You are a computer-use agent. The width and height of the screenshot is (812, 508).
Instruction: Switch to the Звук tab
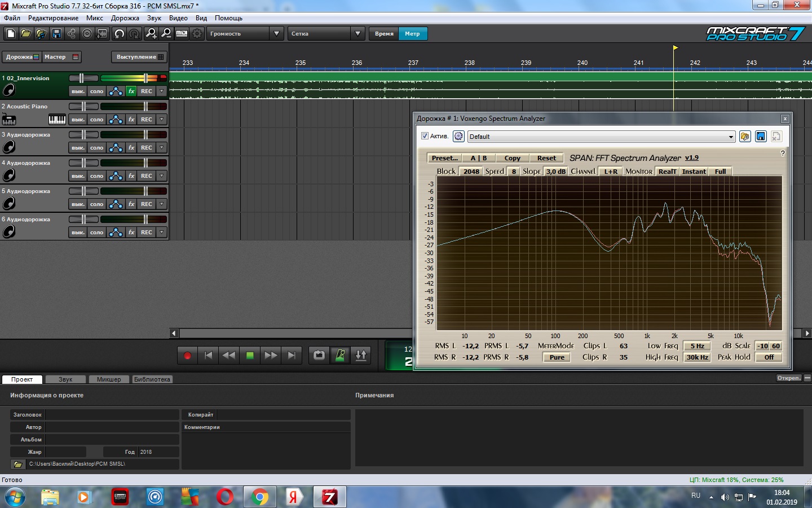pyautogui.click(x=65, y=379)
